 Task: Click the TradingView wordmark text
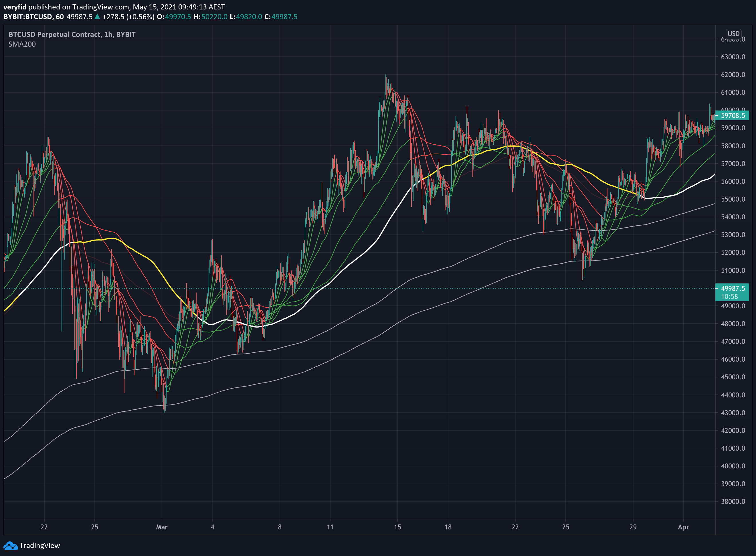pos(39,546)
